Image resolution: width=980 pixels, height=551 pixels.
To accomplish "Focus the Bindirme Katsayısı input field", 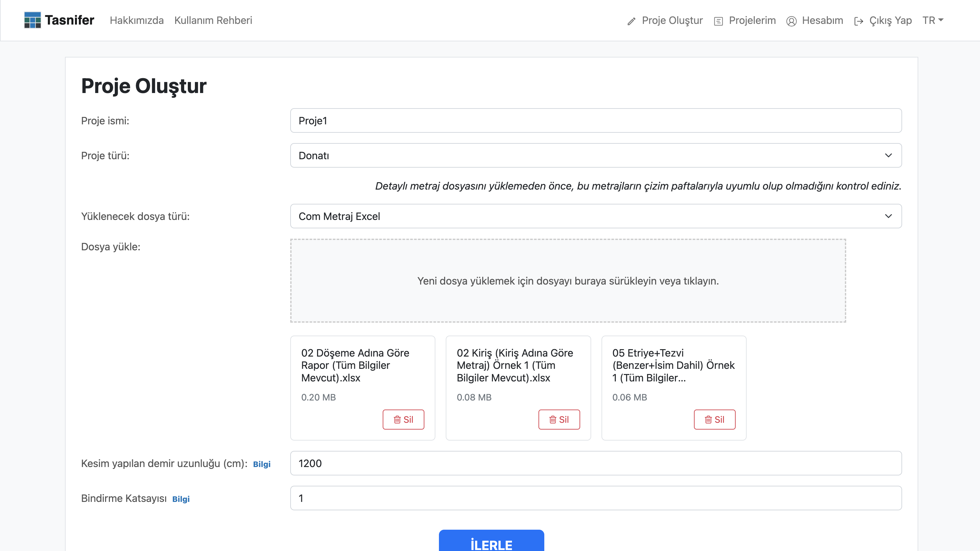I will click(x=596, y=498).
